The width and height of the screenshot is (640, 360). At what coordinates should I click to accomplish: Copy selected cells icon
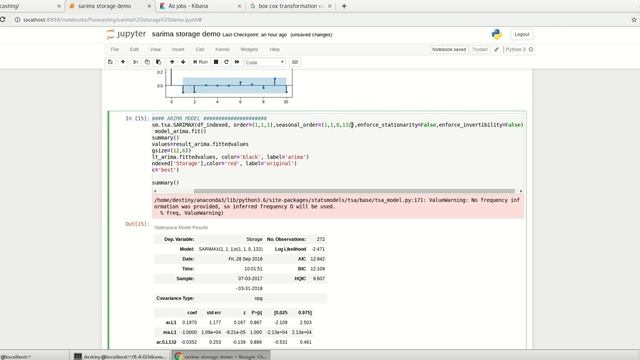coord(147,62)
